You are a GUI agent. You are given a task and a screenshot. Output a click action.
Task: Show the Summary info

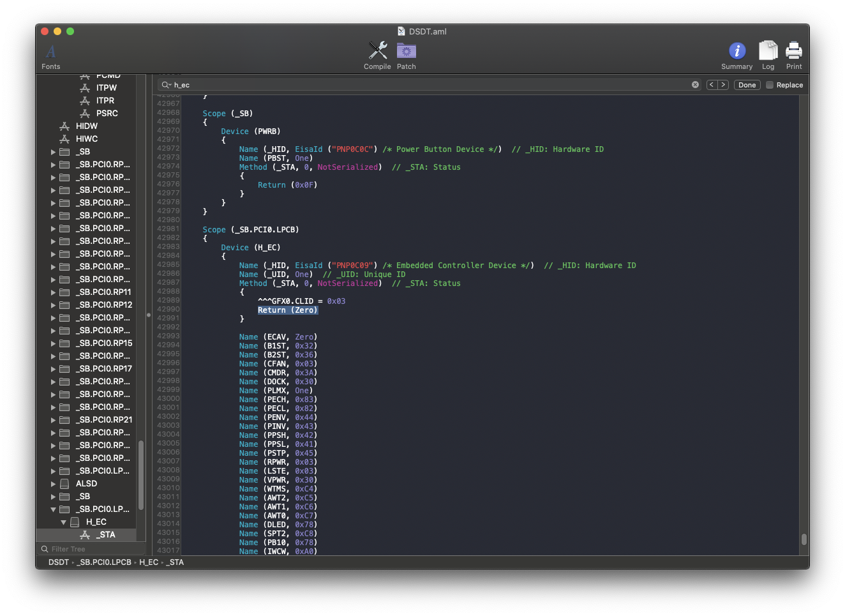[x=737, y=51]
